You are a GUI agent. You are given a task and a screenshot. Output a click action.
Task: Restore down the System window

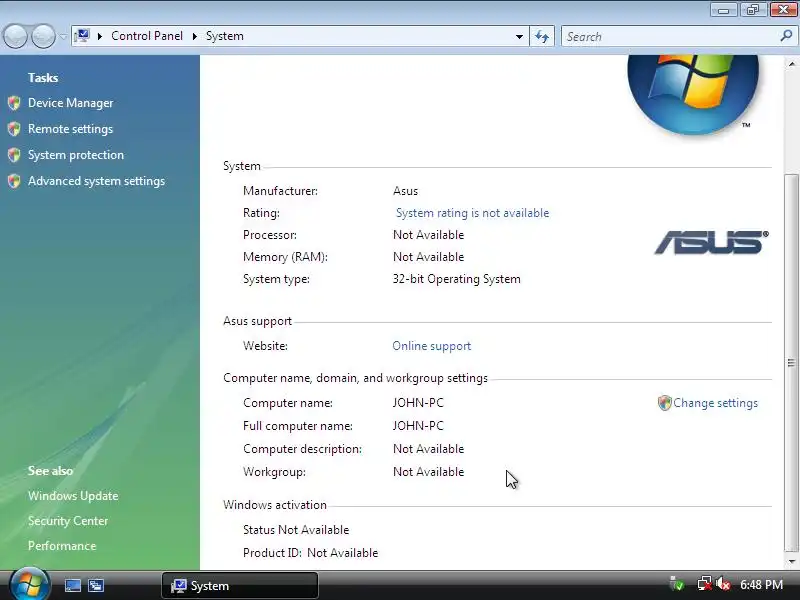point(753,10)
